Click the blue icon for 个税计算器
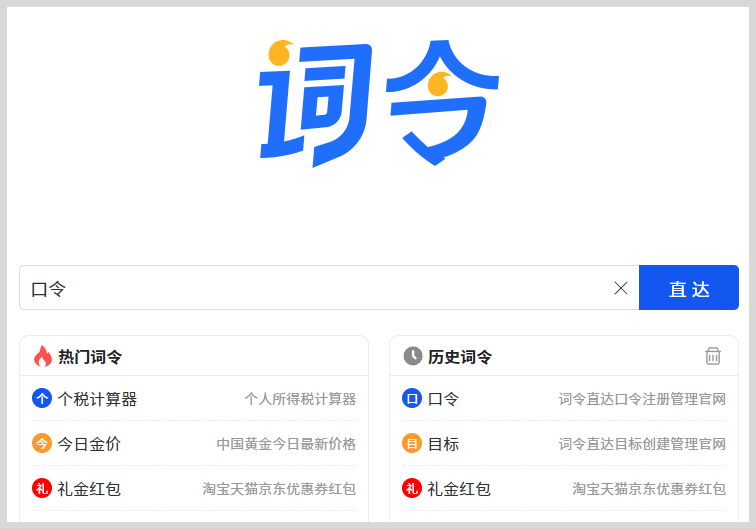Image resolution: width=756 pixels, height=529 pixels. 42,398
